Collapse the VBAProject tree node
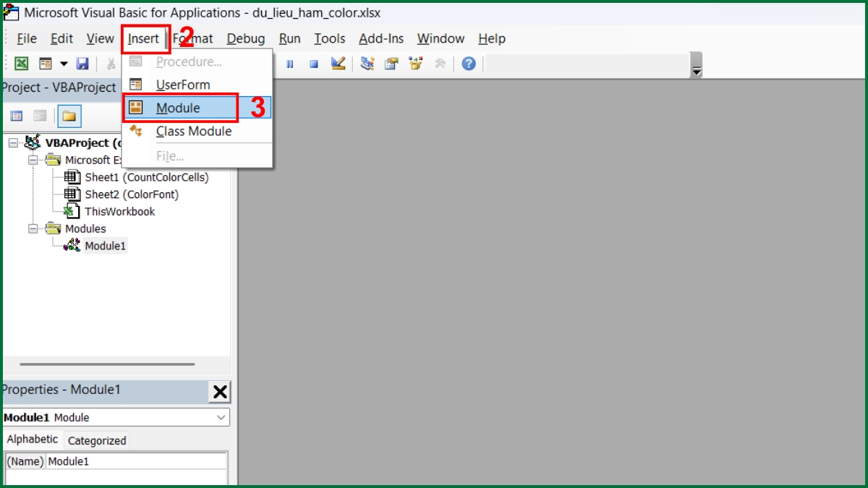This screenshot has width=868, height=488. (12, 142)
